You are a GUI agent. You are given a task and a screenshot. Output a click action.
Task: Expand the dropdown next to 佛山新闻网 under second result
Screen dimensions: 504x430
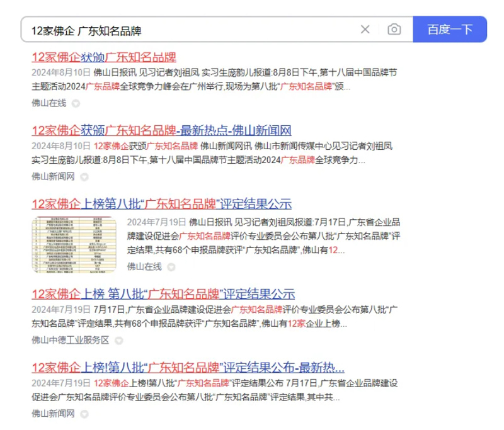(84, 177)
